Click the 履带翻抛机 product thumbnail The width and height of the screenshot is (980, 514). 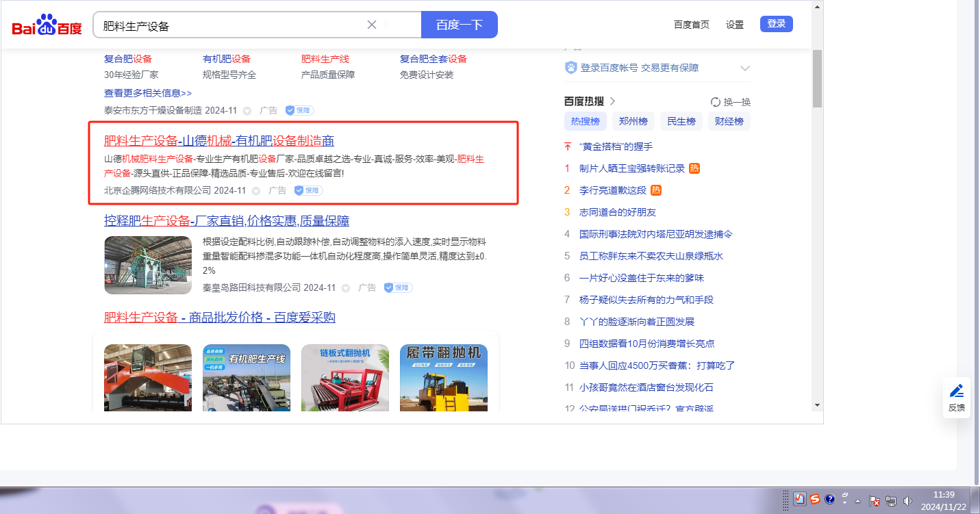[443, 377]
